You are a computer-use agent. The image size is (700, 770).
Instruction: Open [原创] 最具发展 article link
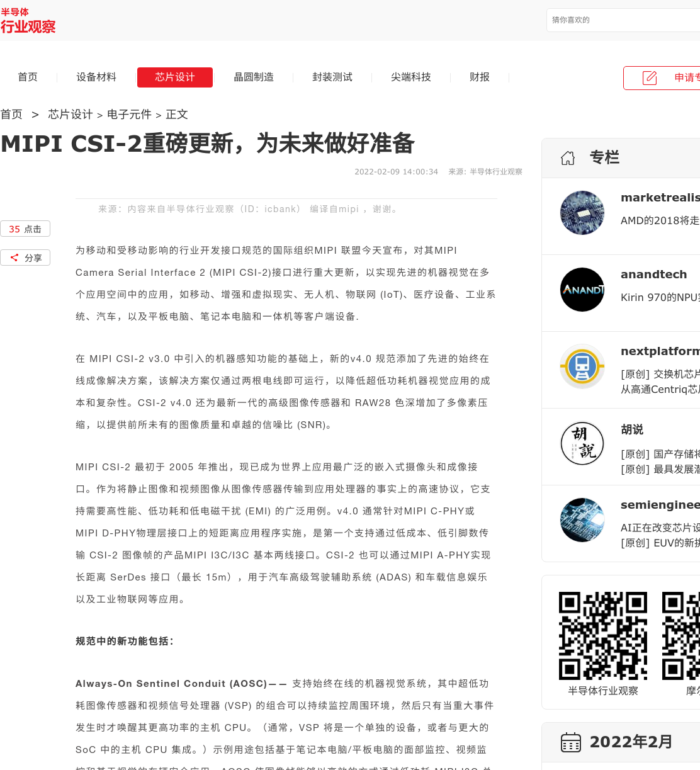[660, 470]
